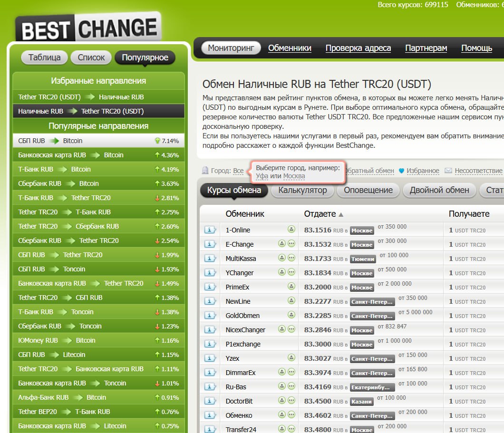Open Обменники in the top menu
Image resolution: width=504 pixels, height=433 pixels.
[290, 48]
